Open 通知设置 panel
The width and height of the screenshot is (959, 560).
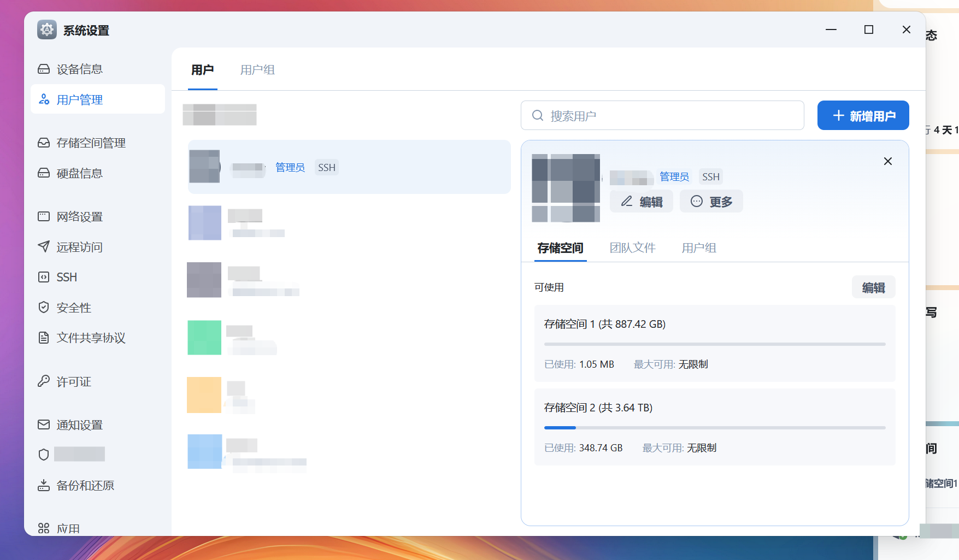(x=80, y=425)
